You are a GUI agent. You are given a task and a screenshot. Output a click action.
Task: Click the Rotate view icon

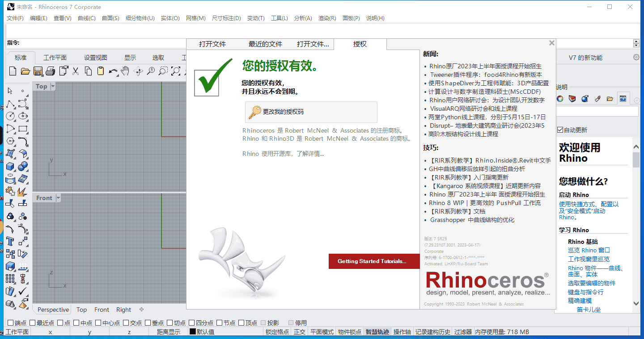[139, 71]
